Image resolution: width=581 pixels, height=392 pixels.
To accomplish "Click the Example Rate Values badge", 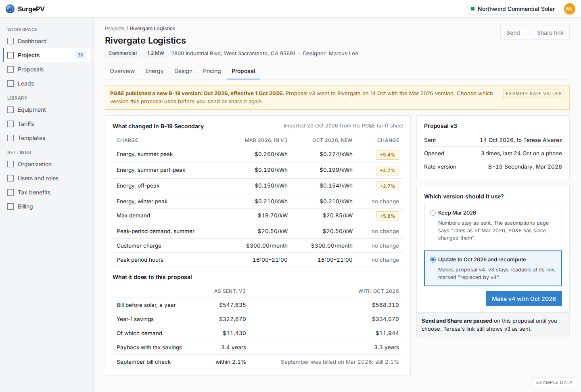I will click(x=534, y=94).
